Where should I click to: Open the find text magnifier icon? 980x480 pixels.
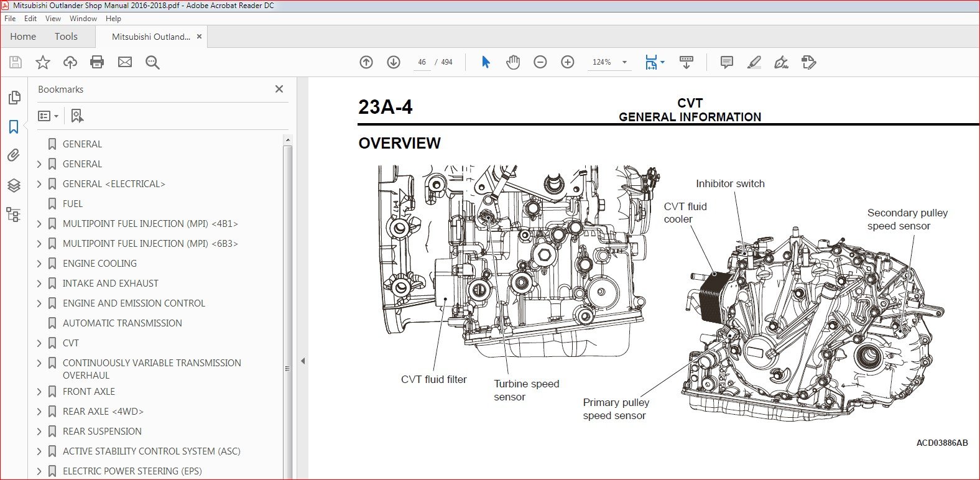pyautogui.click(x=152, y=62)
